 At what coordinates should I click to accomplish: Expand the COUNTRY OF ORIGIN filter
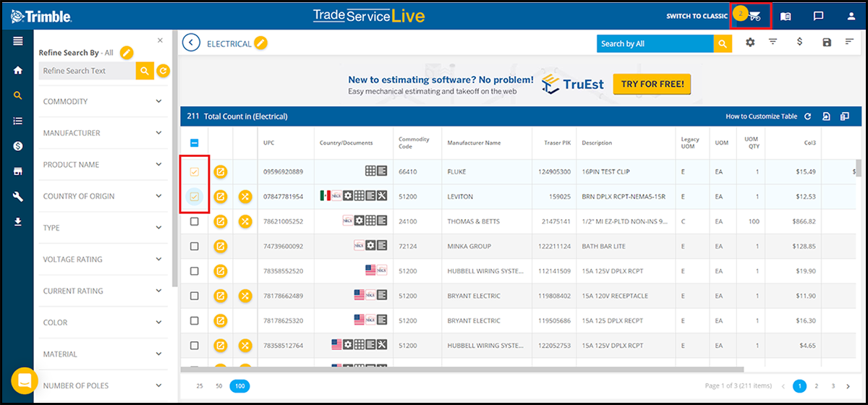pos(103,196)
